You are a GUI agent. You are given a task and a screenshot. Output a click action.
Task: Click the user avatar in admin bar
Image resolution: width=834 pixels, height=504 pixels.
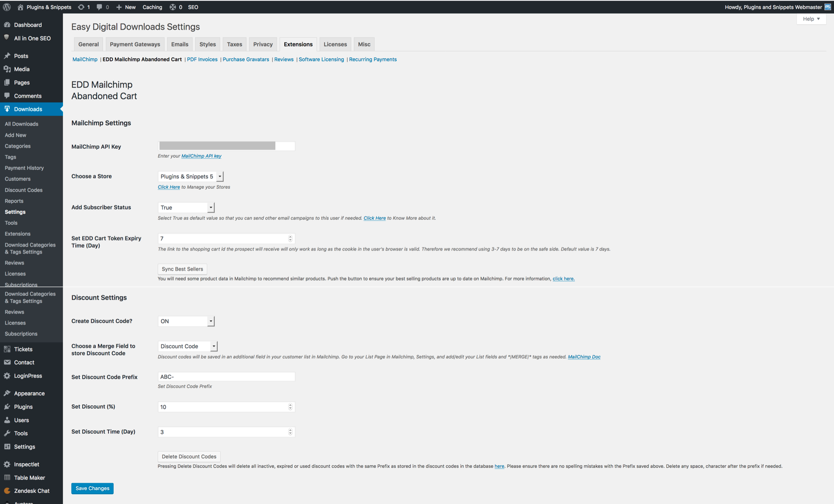828,7
